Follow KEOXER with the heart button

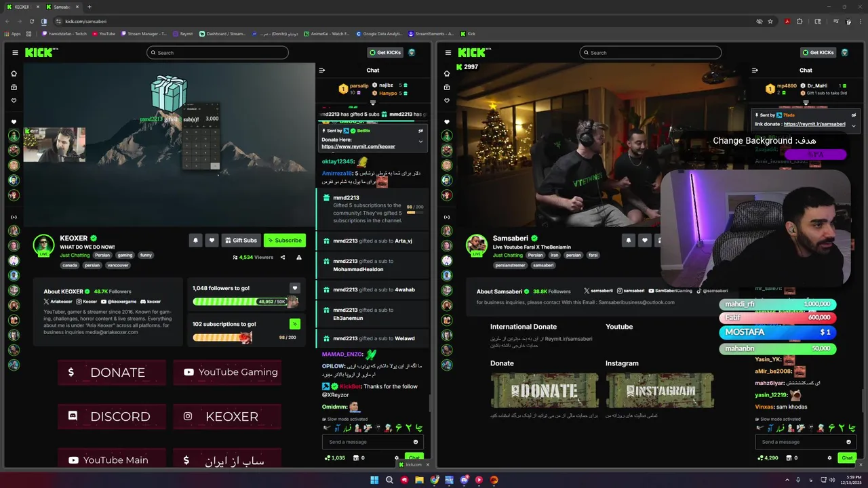click(212, 240)
